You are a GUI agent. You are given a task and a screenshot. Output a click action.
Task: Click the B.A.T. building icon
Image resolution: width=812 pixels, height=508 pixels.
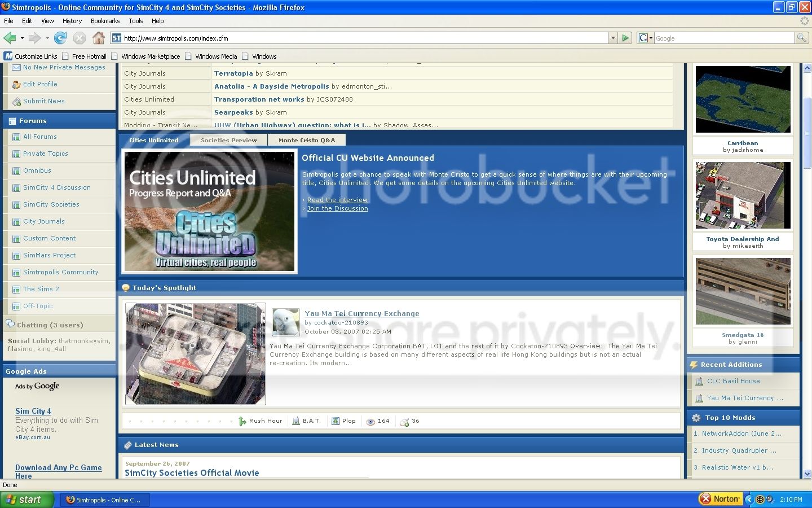[296, 421]
